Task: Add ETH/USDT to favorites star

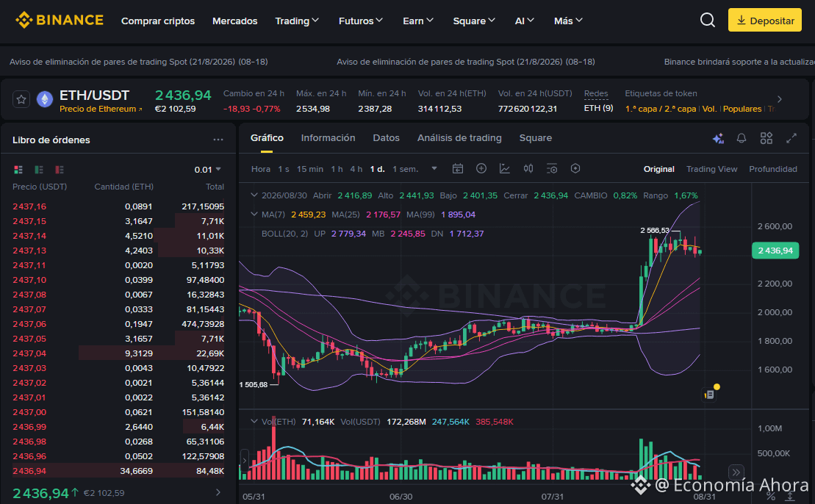Action: [21, 99]
